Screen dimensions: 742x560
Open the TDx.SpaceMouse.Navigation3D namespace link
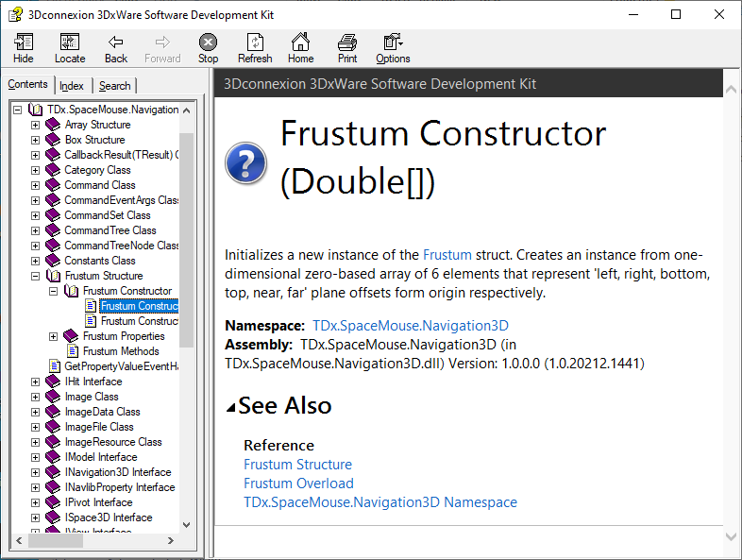[x=411, y=326]
